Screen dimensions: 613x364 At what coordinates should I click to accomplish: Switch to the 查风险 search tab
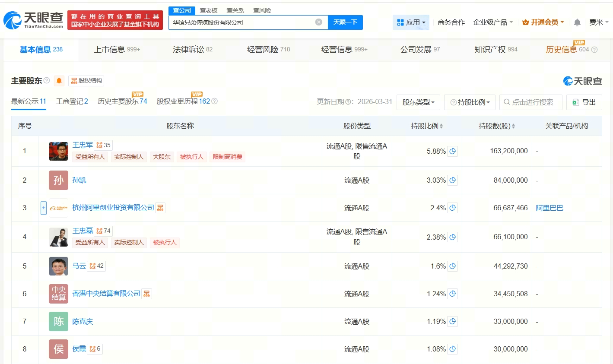(262, 10)
